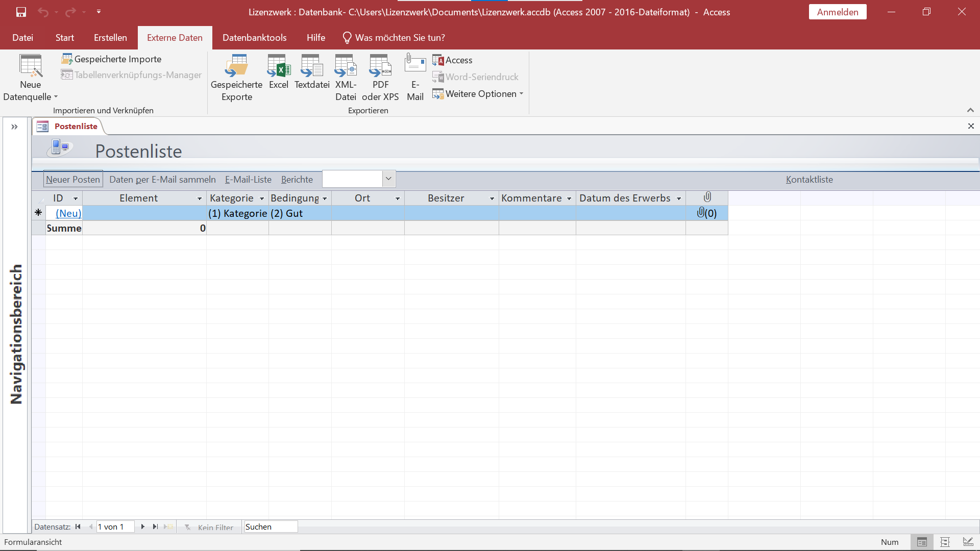
Task: Collapse the ribbon with the chevron
Action: 970,110
